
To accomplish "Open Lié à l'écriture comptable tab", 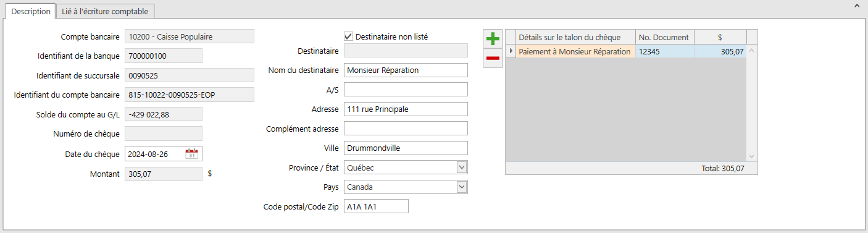I will pos(105,11).
